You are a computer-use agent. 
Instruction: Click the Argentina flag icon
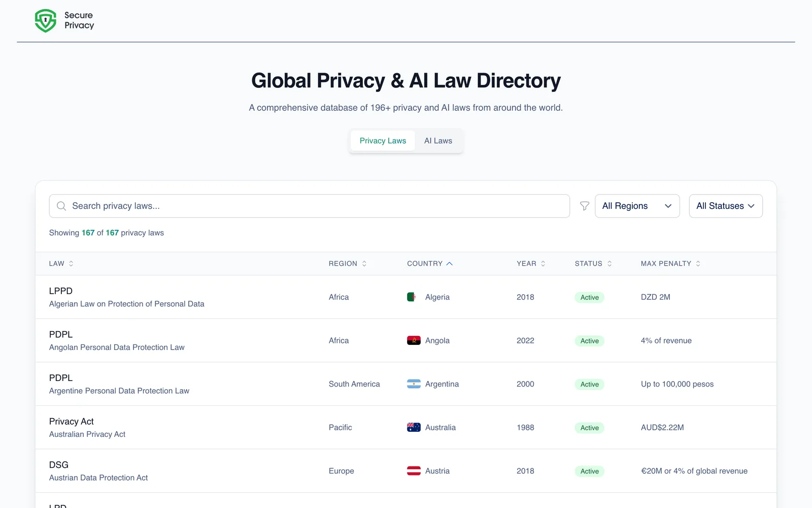tap(414, 384)
